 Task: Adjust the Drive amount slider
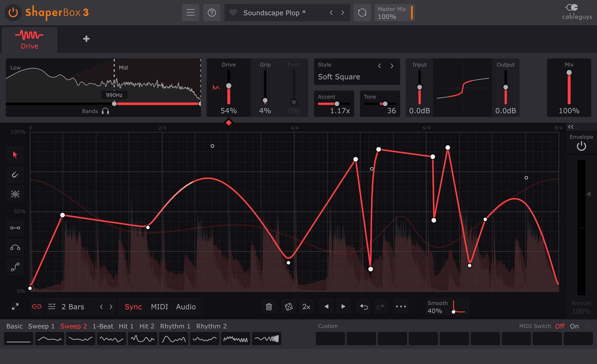(x=228, y=86)
